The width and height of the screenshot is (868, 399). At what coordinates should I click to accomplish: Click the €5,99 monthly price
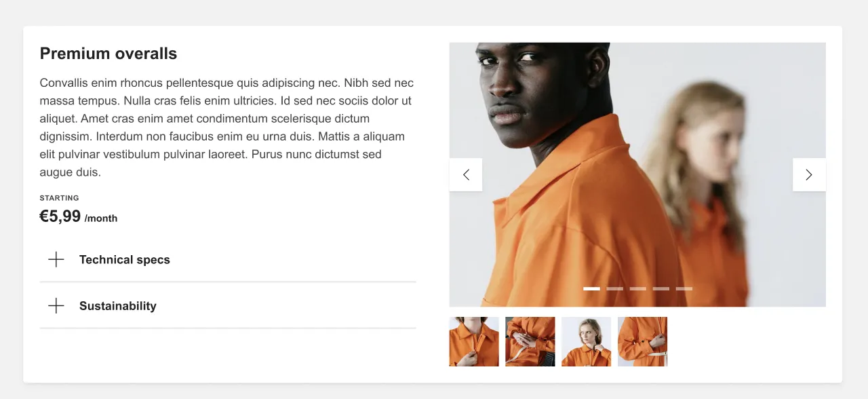tap(79, 216)
